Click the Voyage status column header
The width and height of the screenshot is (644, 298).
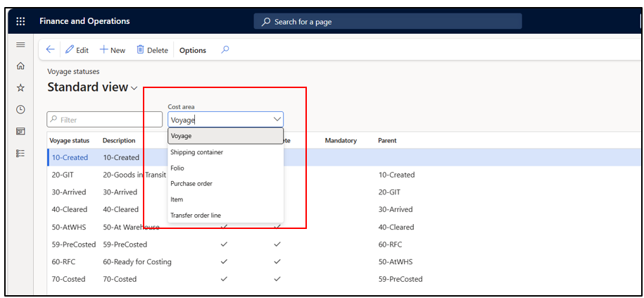(70, 141)
